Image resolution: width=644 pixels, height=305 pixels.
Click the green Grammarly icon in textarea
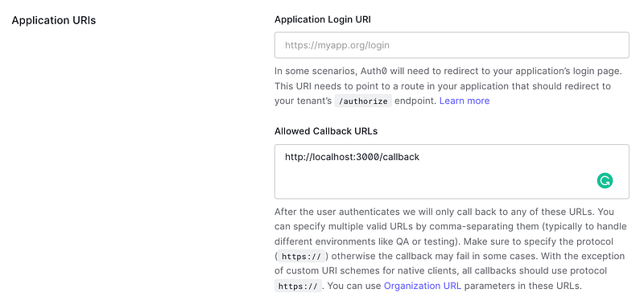click(605, 180)
